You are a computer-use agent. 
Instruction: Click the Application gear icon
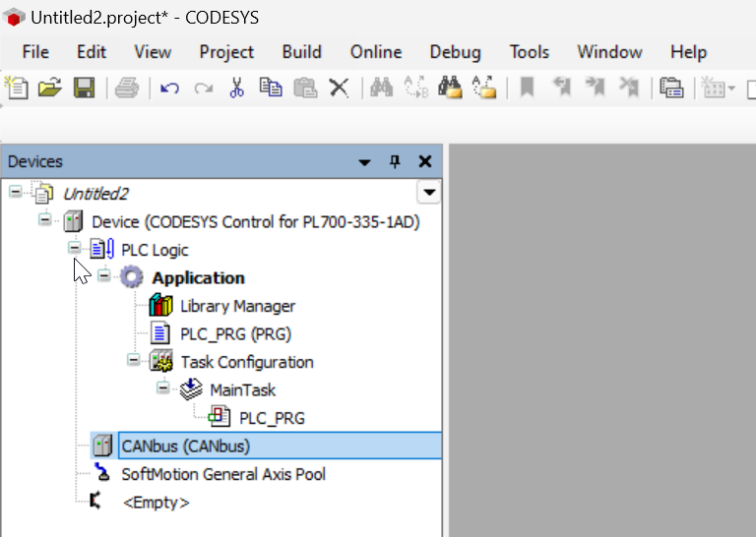[x=132, y=277]
